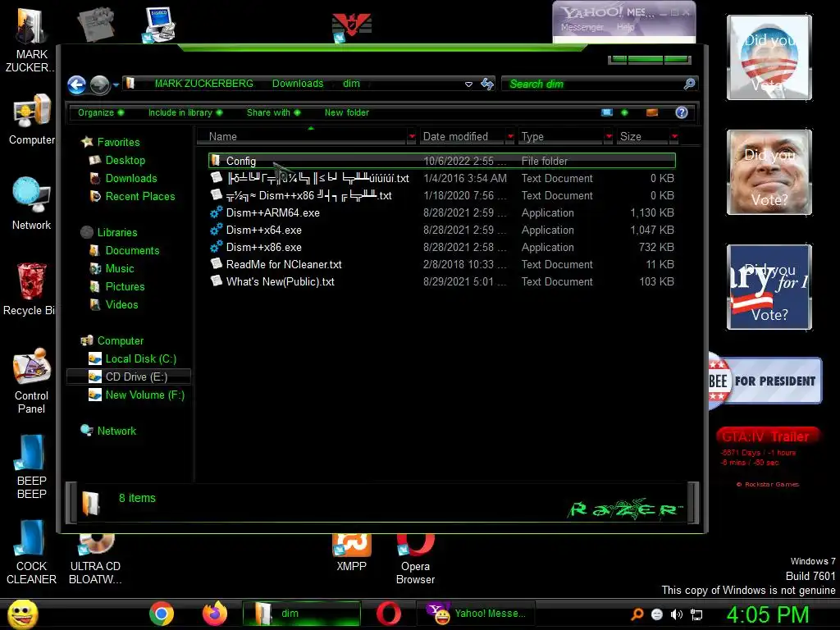Toggle the preview pane icon
840x630 pixels.
(652, 112)
